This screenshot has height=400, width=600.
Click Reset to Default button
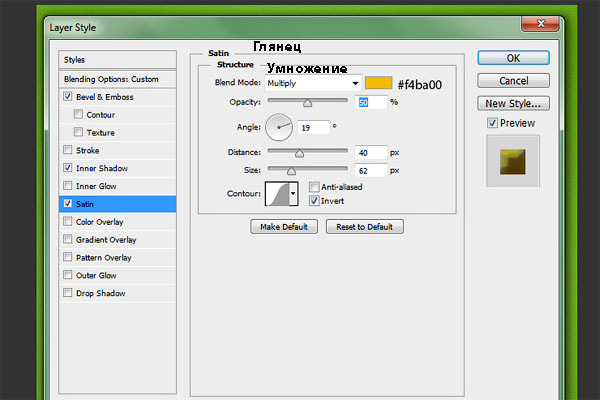(x=365, y=227)
